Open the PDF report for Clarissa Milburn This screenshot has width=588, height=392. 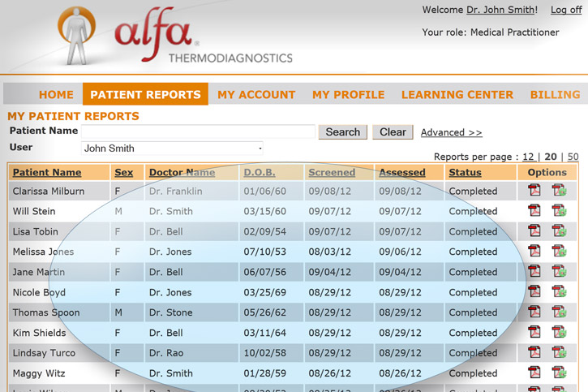pos(534,191)
